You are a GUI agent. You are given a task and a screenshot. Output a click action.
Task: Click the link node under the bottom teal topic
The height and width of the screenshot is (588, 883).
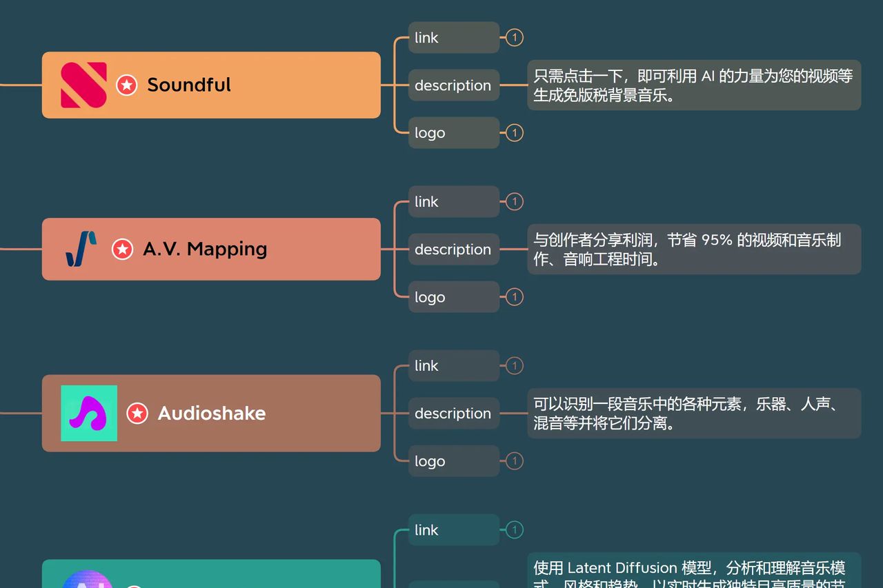[x=453, y=530]
